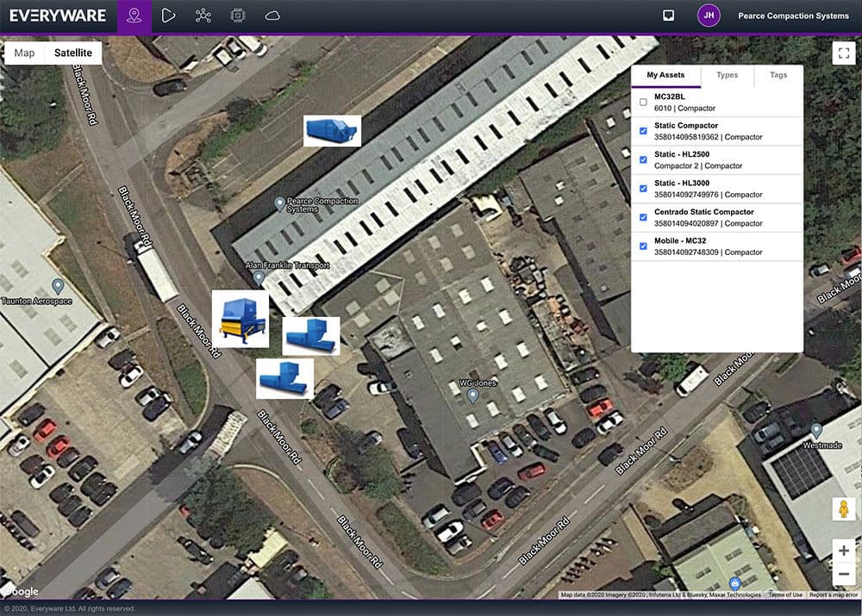Uncheck the Centrado Static Compactor checkbox
This screenshot has width=862, height=616.
(643, 218)
